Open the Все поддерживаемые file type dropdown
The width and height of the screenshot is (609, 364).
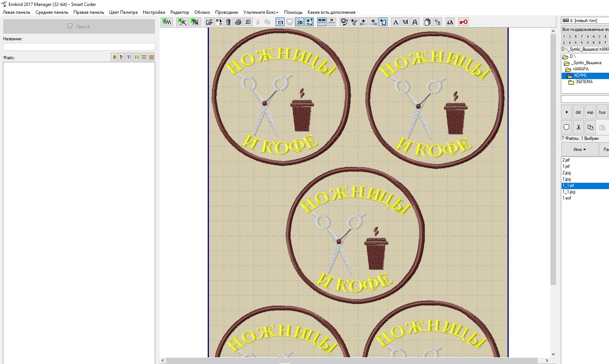(x=585, y=29)
